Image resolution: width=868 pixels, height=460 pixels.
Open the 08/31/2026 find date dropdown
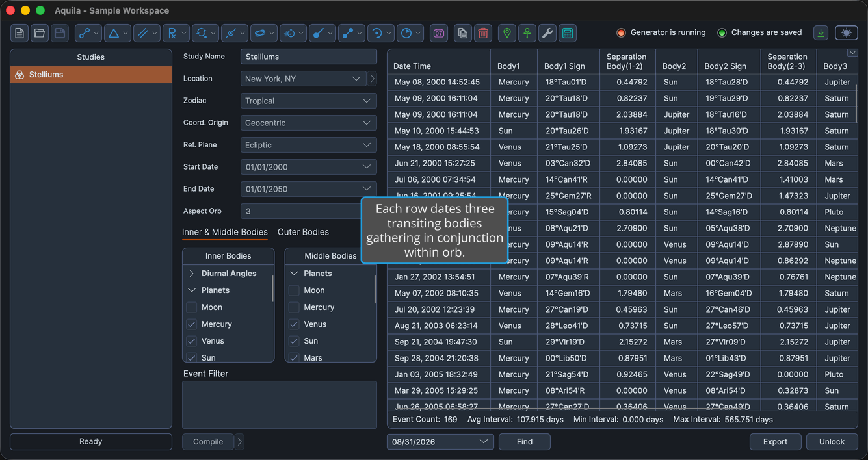pos(440,442)
